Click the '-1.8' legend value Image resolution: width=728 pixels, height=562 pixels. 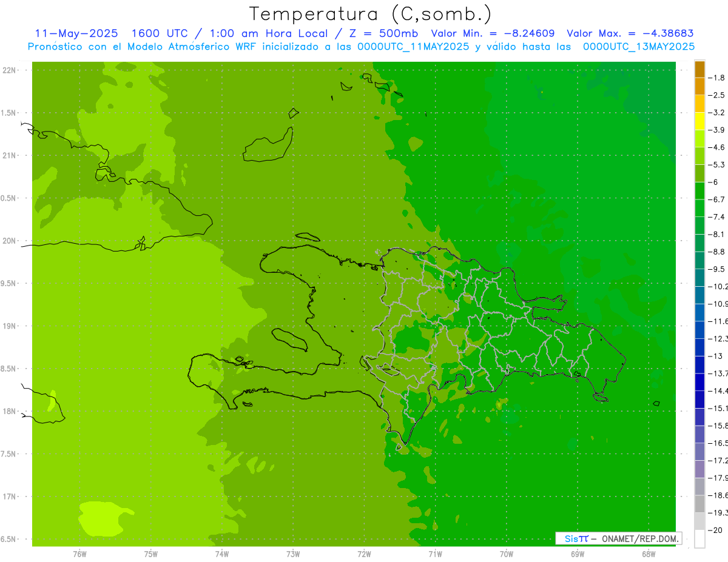click(716, 78)
